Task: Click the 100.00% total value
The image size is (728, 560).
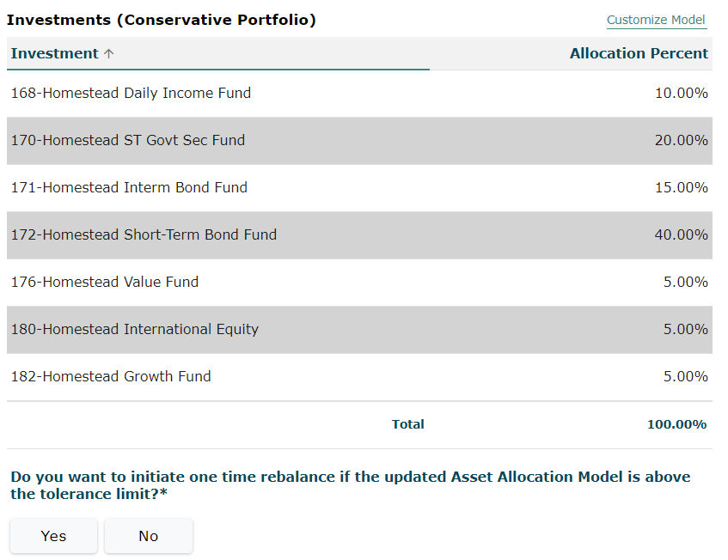Action: 677,424
